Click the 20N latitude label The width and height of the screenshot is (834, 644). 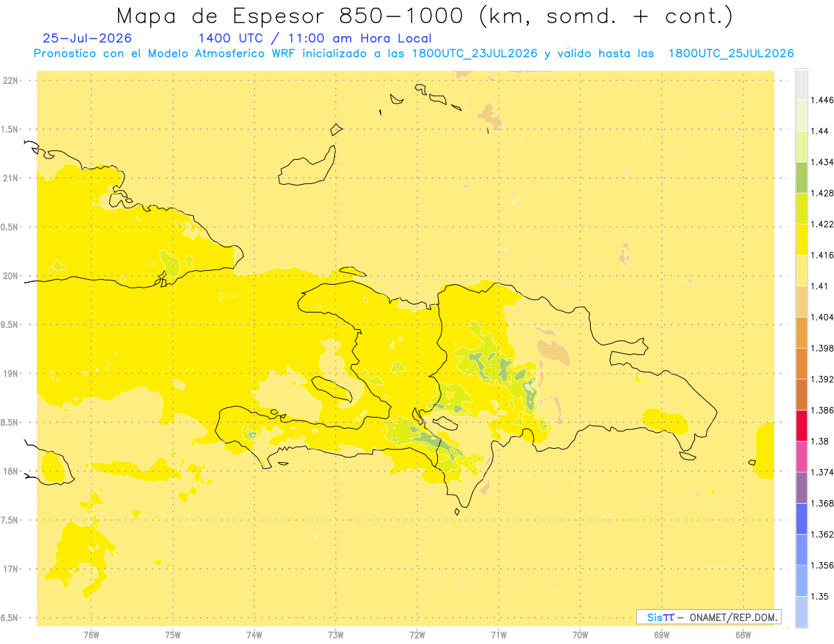tap(10, 276)
